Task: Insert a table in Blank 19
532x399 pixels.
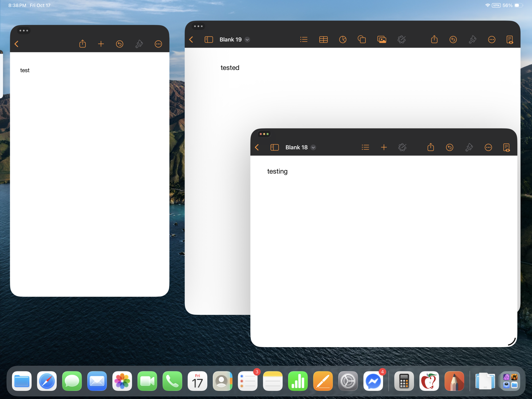Action: click(323, 40)
